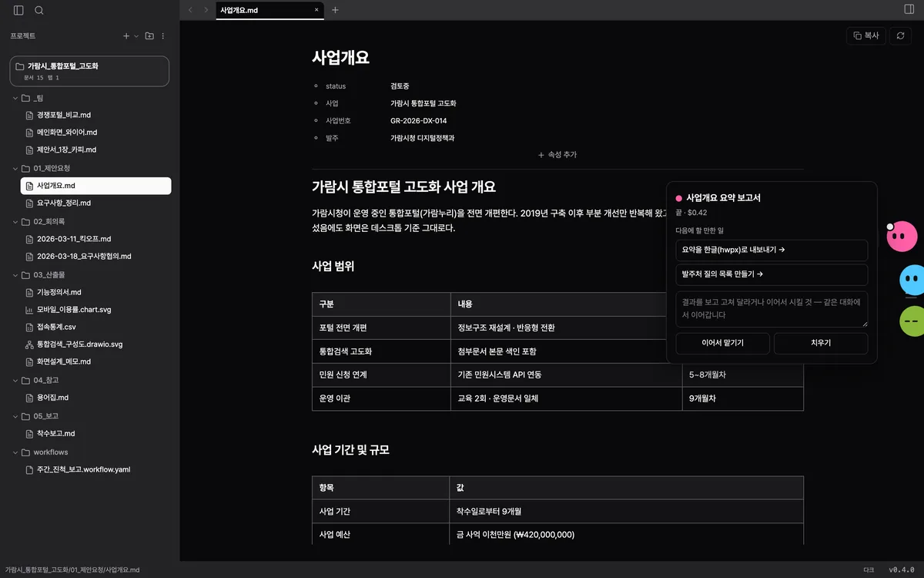Add new item with the 프로젝트 plus icon
924x578 pixels.
point(126,36)
